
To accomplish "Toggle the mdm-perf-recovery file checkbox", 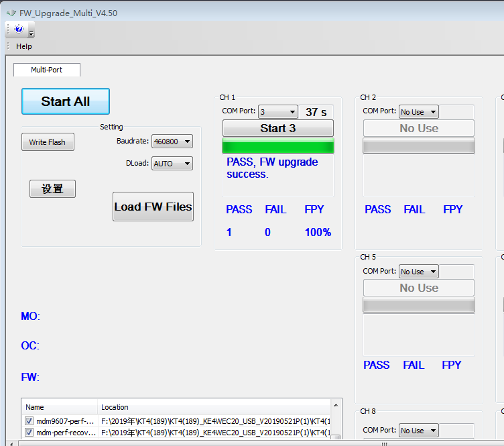I will (x=29, y=433).
